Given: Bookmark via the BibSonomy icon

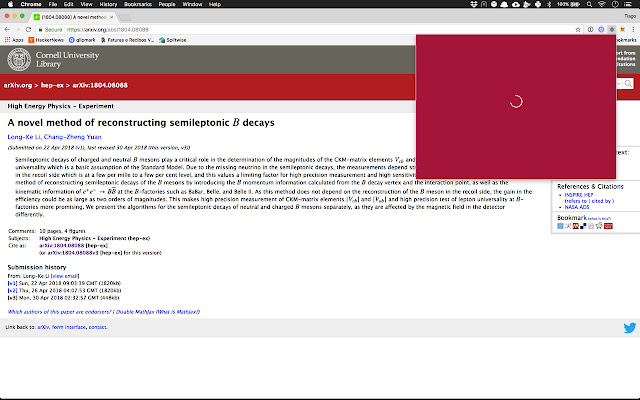Looking at the screenshot, I should 568,226.
